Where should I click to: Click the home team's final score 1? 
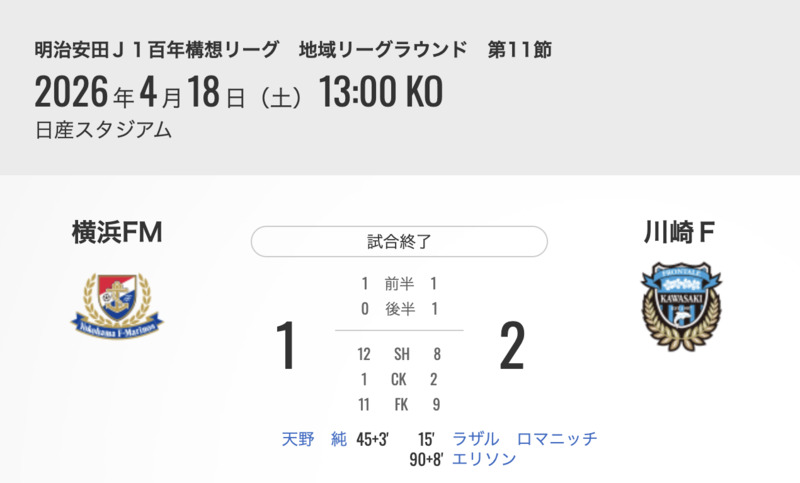pyautogui.click(x=286, y=346)
